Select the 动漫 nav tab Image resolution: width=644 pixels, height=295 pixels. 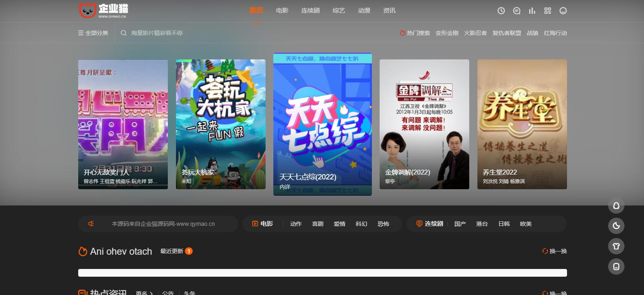364,11
